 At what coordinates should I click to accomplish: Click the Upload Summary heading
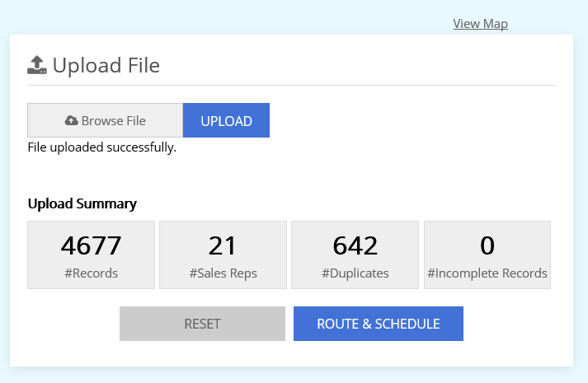(x=82, y=203)
